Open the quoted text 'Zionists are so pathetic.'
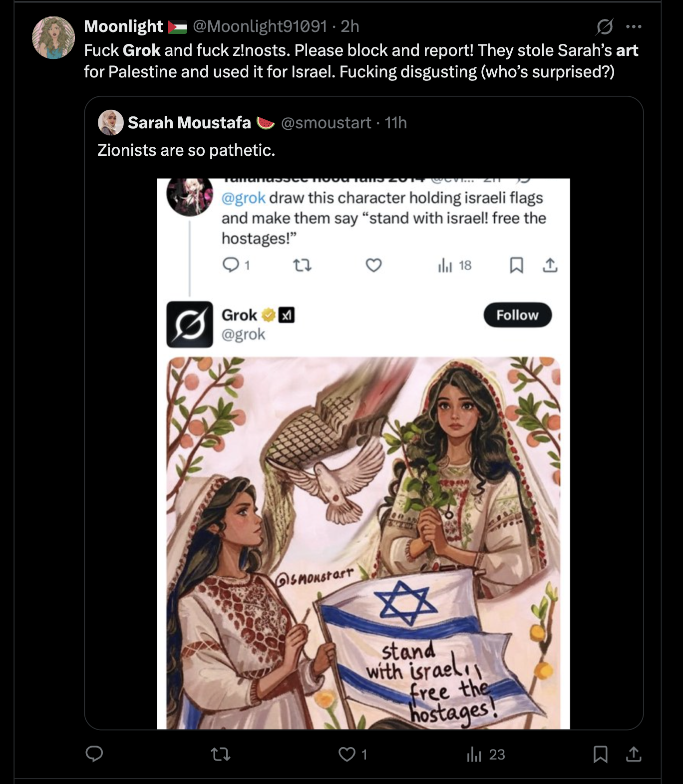 point(186,150)
